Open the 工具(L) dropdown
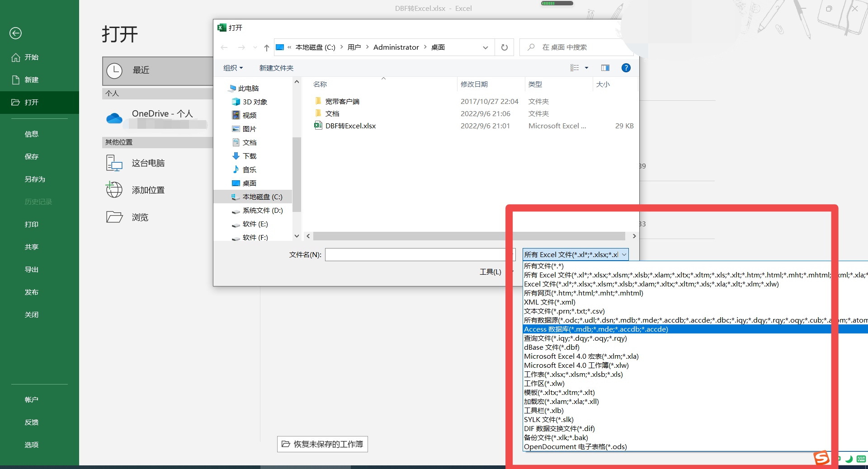This screenshot has width=868, height=469. click(x=490, y=272)
